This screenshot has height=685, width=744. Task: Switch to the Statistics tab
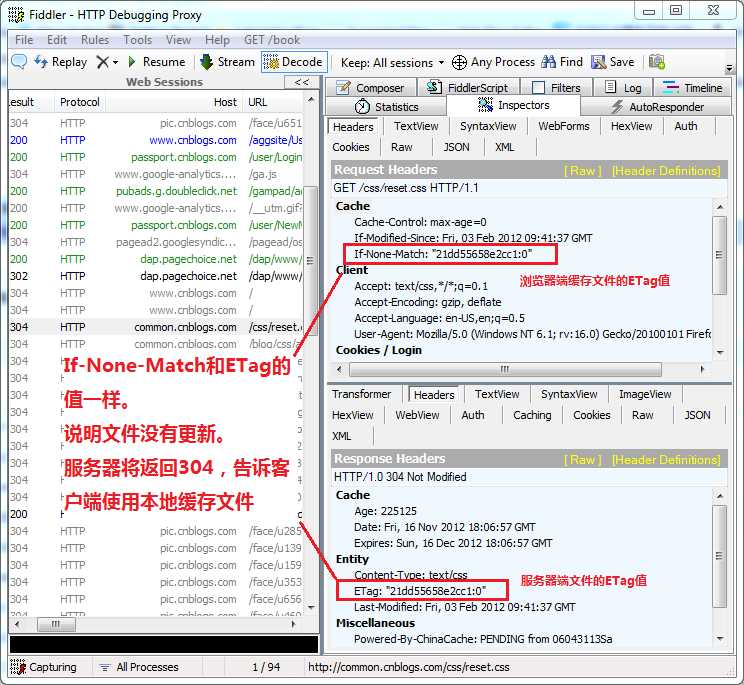(387, 107)
